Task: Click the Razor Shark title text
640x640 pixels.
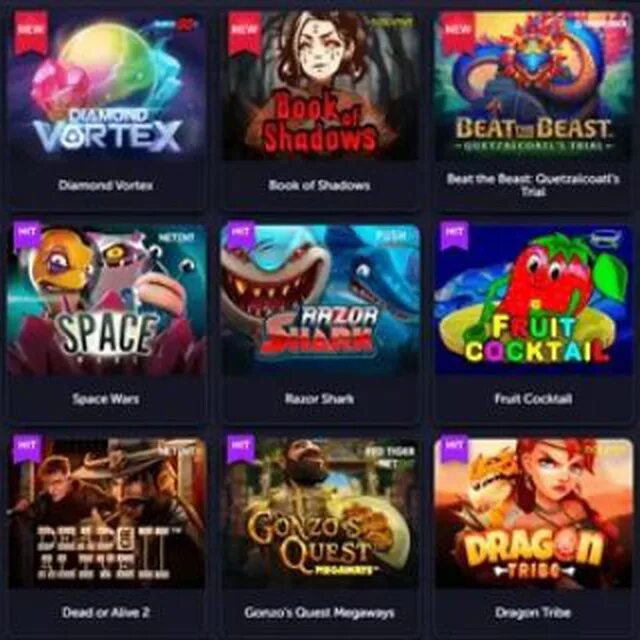Action: (320, 398)
